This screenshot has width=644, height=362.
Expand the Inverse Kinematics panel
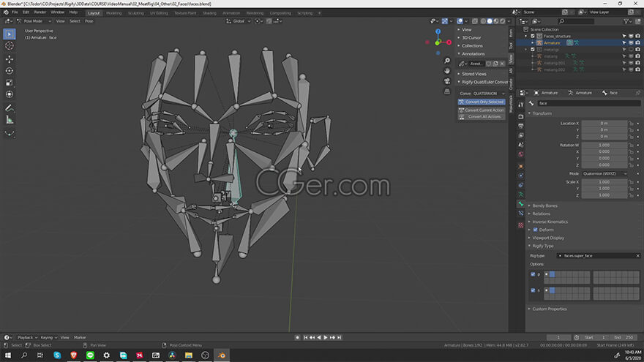click(x=550, y=222)
